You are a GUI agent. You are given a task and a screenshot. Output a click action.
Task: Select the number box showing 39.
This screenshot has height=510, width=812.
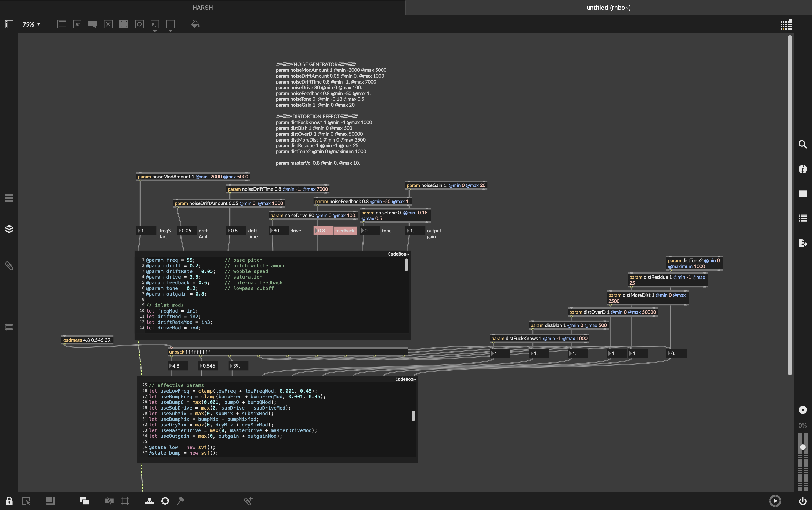tap(239, 366)
